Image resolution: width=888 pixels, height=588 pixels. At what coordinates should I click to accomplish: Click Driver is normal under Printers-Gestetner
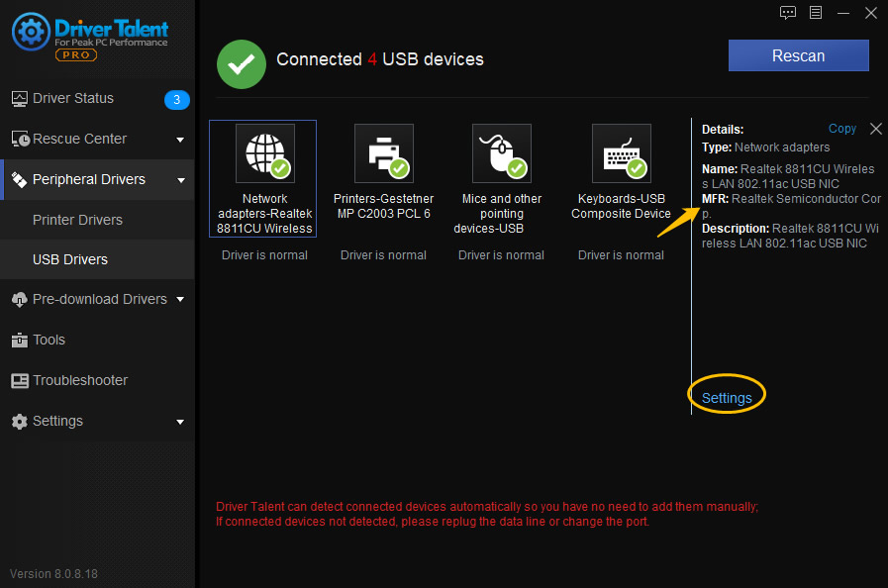click(383, 255)
